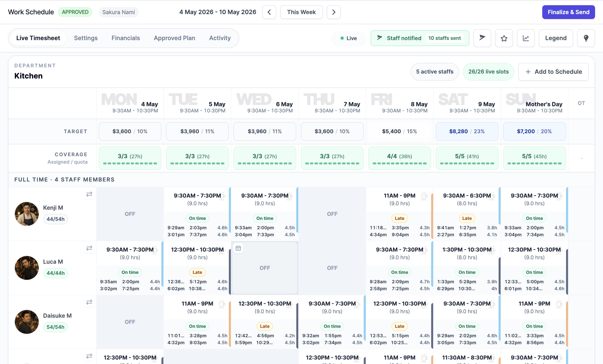Open the Settings tab

click(86, 38)
